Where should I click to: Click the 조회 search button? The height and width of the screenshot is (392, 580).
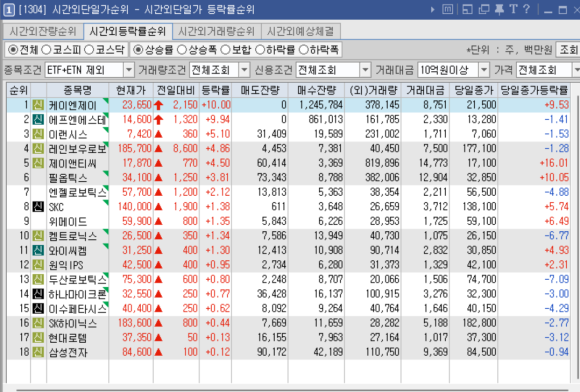point(569,50)
